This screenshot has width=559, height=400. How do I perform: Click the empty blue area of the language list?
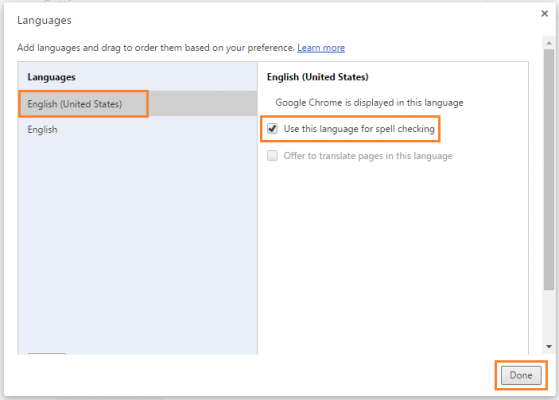coord(138,242)
